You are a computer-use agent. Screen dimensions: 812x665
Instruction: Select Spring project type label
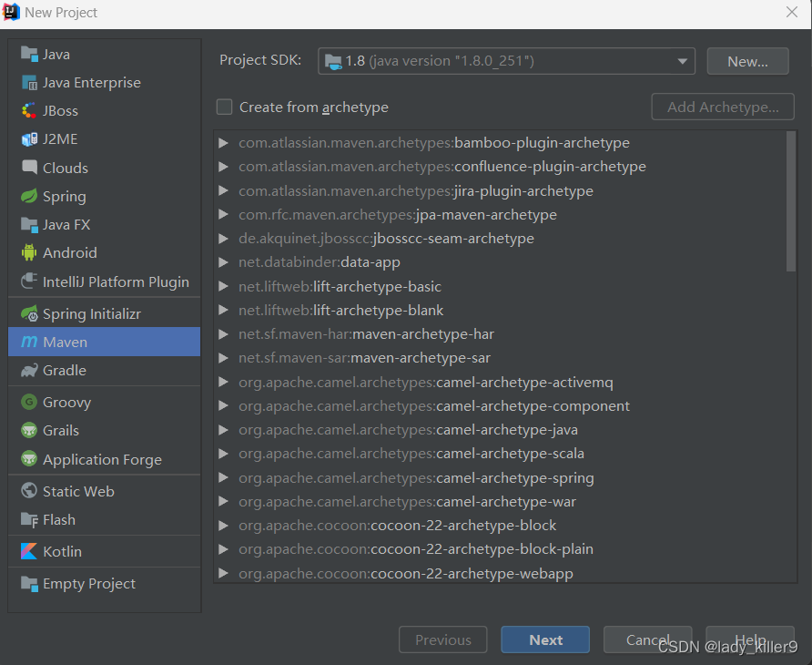[x=65, y=197]
